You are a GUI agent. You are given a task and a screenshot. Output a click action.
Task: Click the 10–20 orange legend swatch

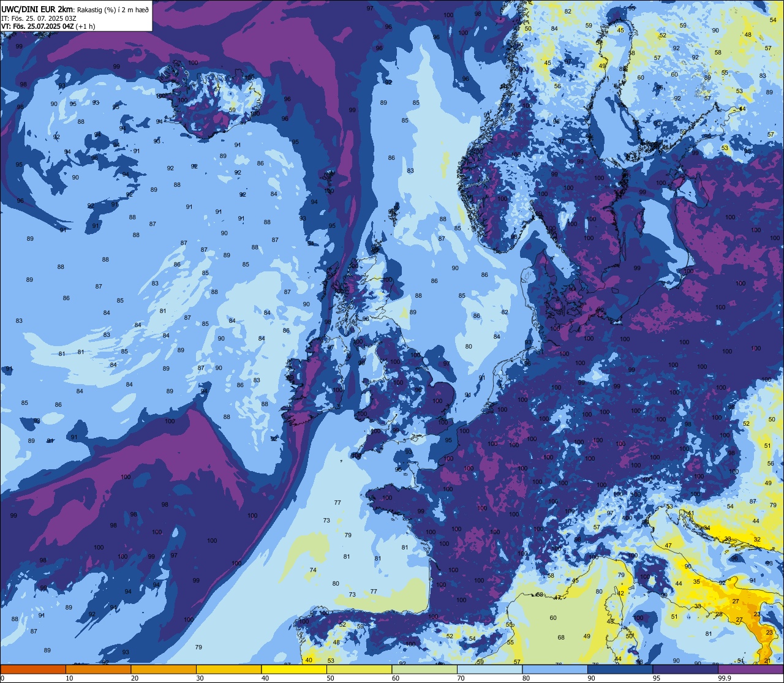click(x=98, y=669)
